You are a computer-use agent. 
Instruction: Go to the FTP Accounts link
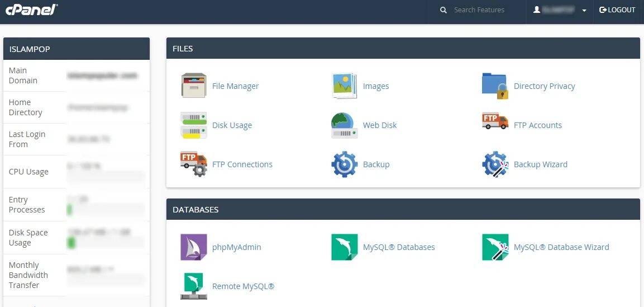click(x=538, y=125)
